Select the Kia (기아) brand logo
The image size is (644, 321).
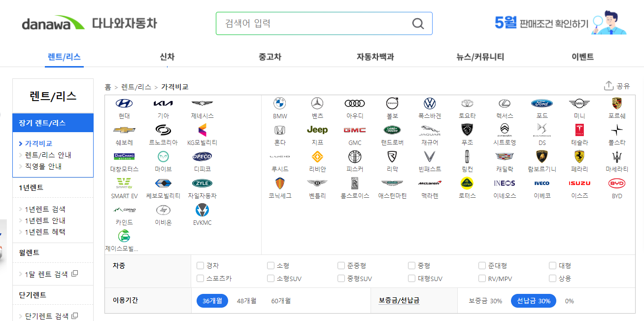(x=163, y=103)
